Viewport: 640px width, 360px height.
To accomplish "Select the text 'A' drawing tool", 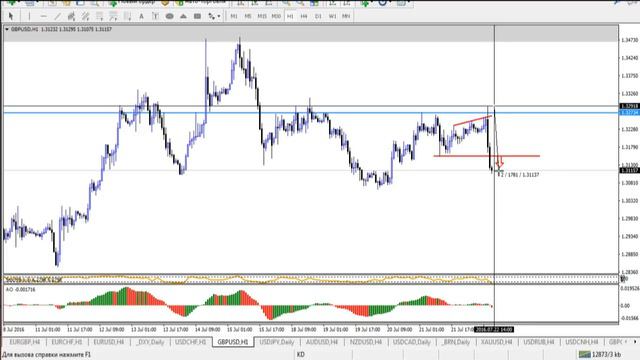I will pos(141,16).
